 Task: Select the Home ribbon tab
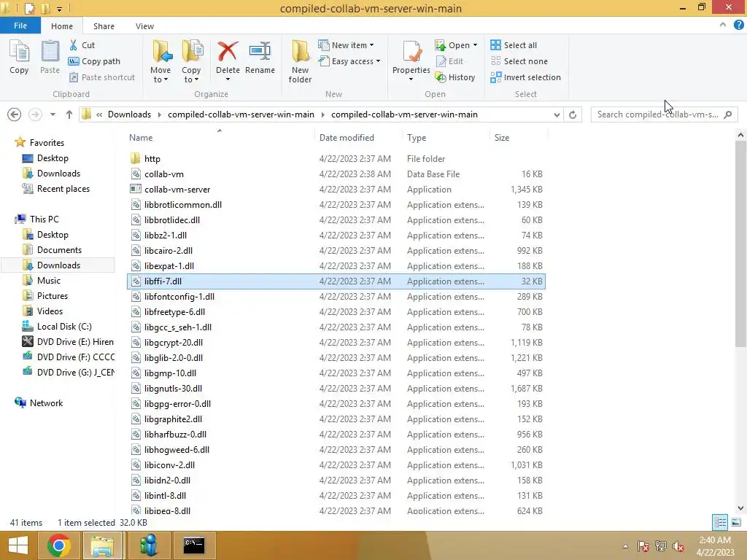[x=62, y=26]
